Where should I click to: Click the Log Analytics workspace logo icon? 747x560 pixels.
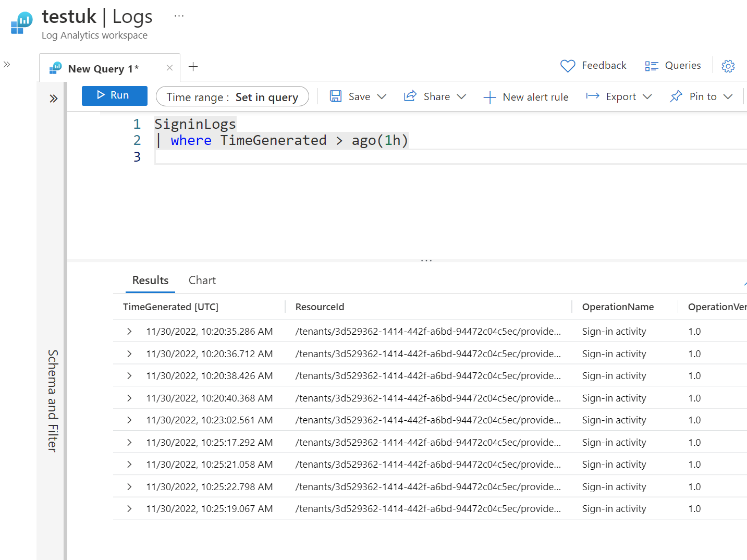pos(21,23)
